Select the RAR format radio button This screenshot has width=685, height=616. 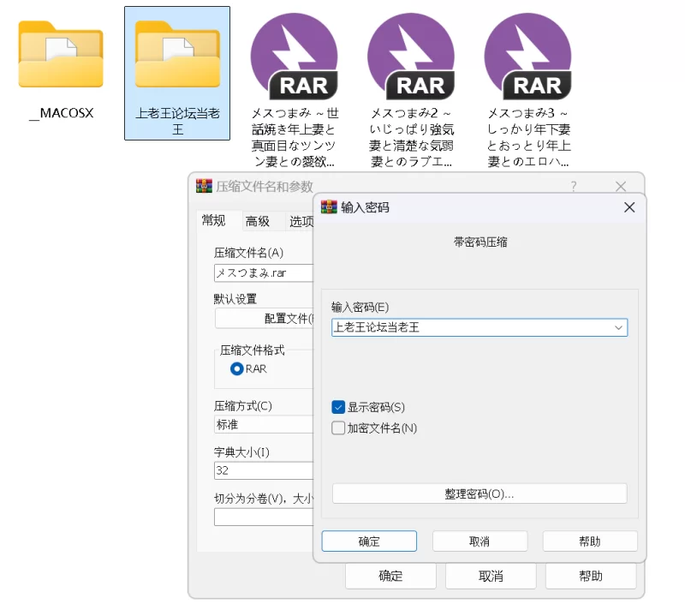click(237, 369)
